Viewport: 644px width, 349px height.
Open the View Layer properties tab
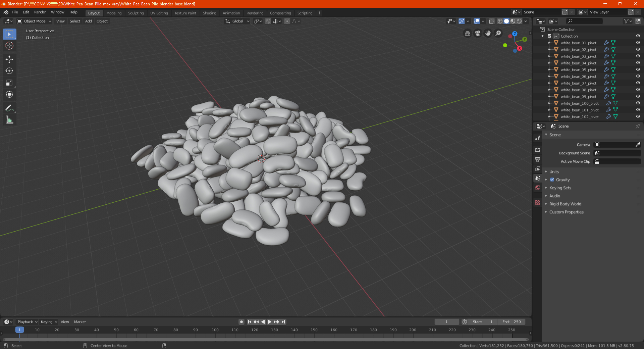(x=538, y=169)
